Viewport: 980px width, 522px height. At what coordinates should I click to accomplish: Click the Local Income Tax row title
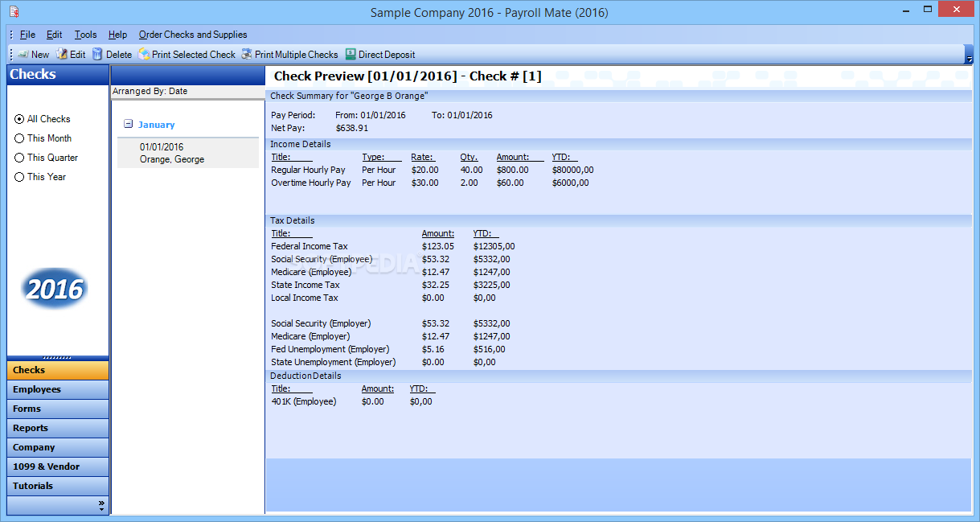tap(305, 298)
